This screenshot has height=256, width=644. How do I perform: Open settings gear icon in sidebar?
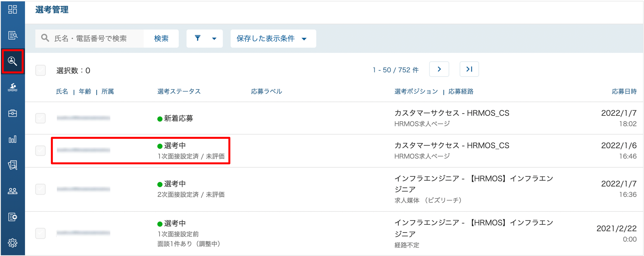tap(12, 243)
